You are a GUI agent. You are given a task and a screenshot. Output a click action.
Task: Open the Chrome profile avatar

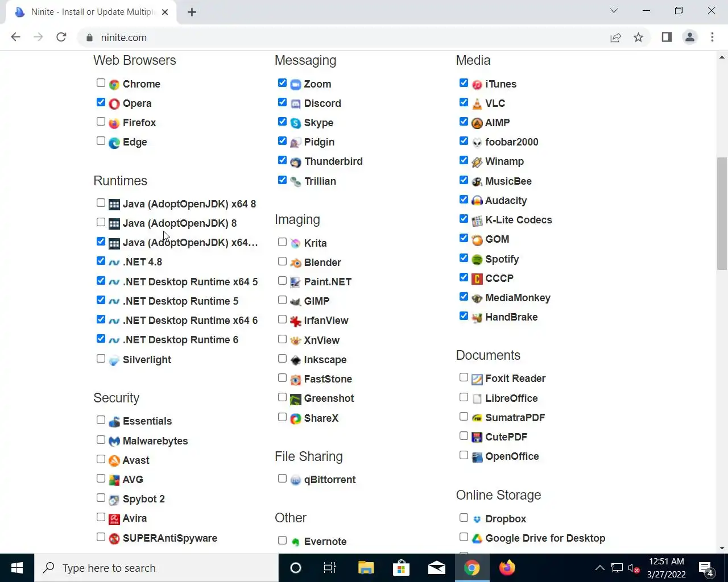[690, 38]
